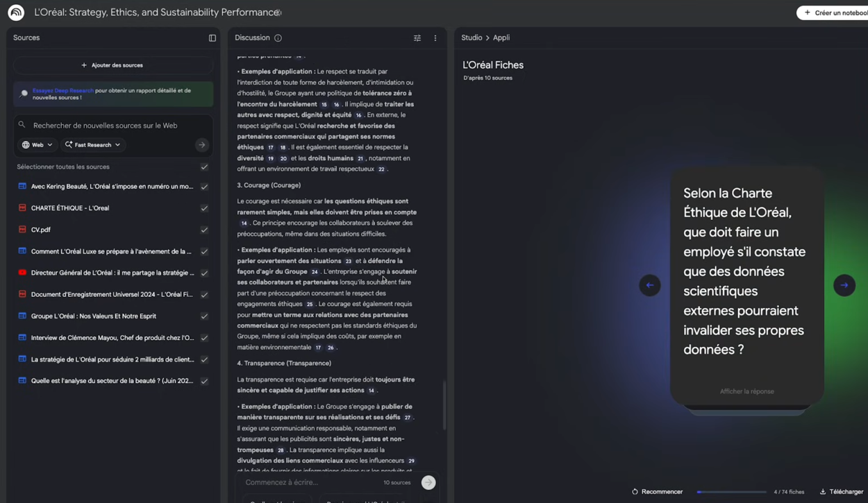Collapse the Sources panel via its panel icon
Viewport: 868px width, 503px height.
(x=212, y=37)
